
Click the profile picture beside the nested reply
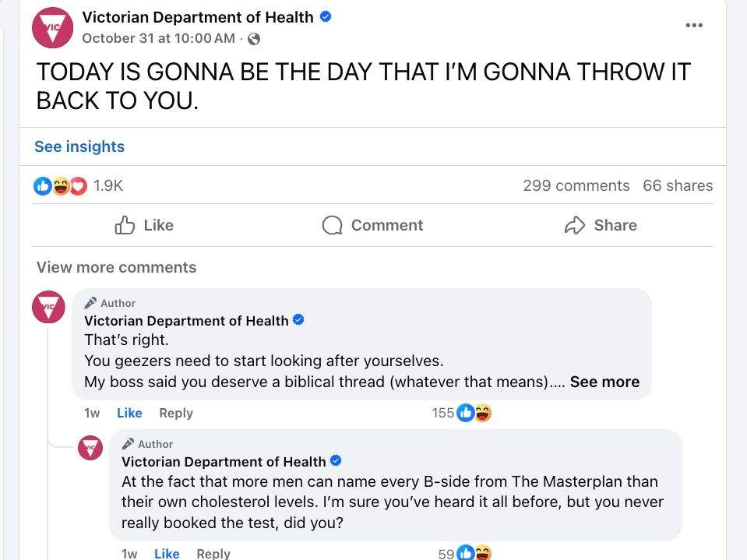click(x=91, y=448)
